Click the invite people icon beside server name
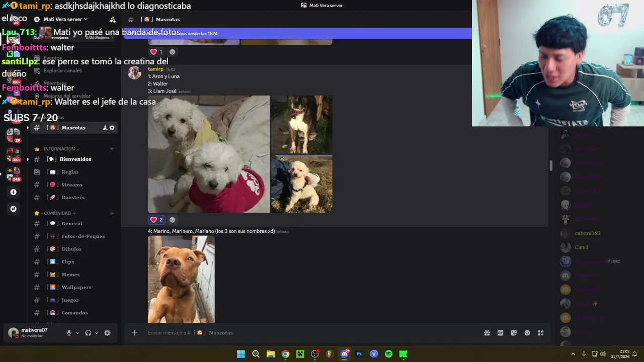The image size is (644, 362). [112, 19]
